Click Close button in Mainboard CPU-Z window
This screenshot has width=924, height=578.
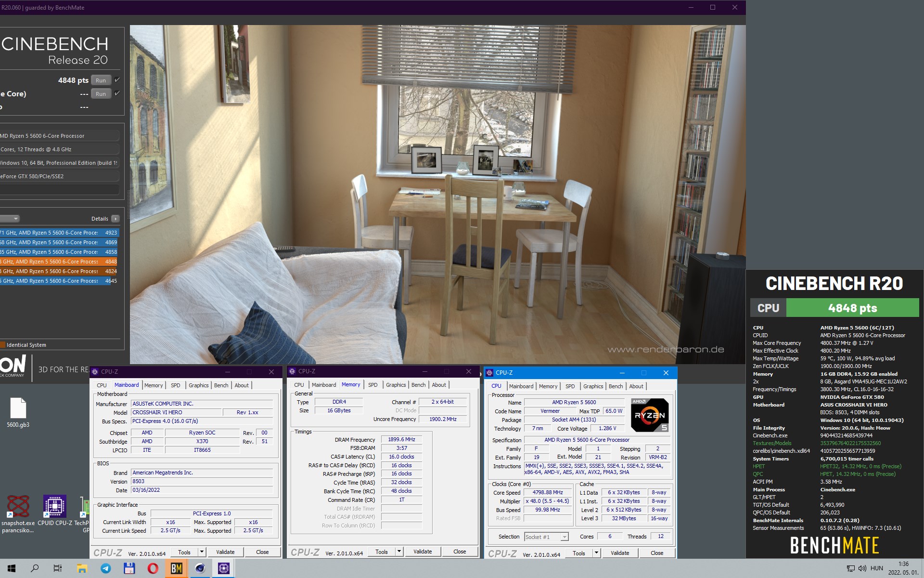262,552
